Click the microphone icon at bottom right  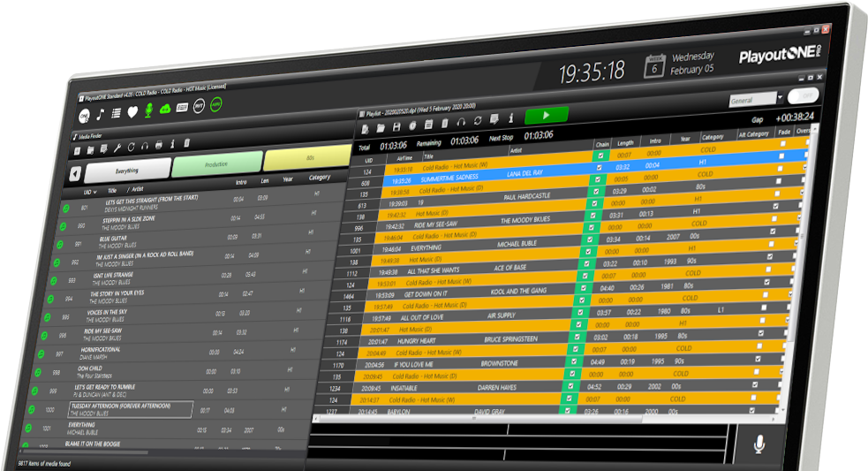[x=759, y=444]
